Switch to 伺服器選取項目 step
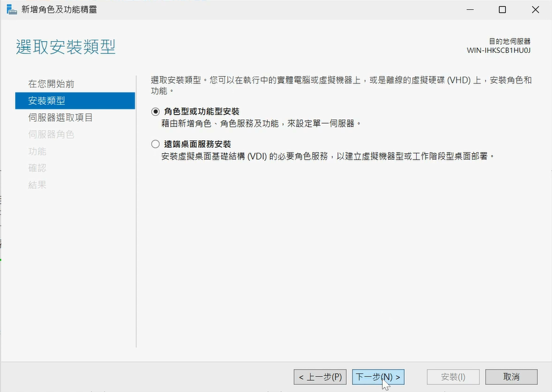The image size is (552, 392). click(60, 118)
